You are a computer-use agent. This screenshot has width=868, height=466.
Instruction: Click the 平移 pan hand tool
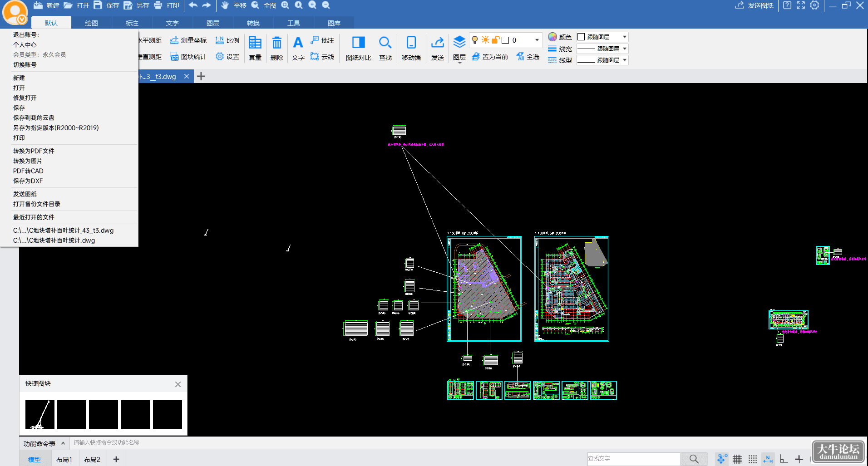[234, 5]
